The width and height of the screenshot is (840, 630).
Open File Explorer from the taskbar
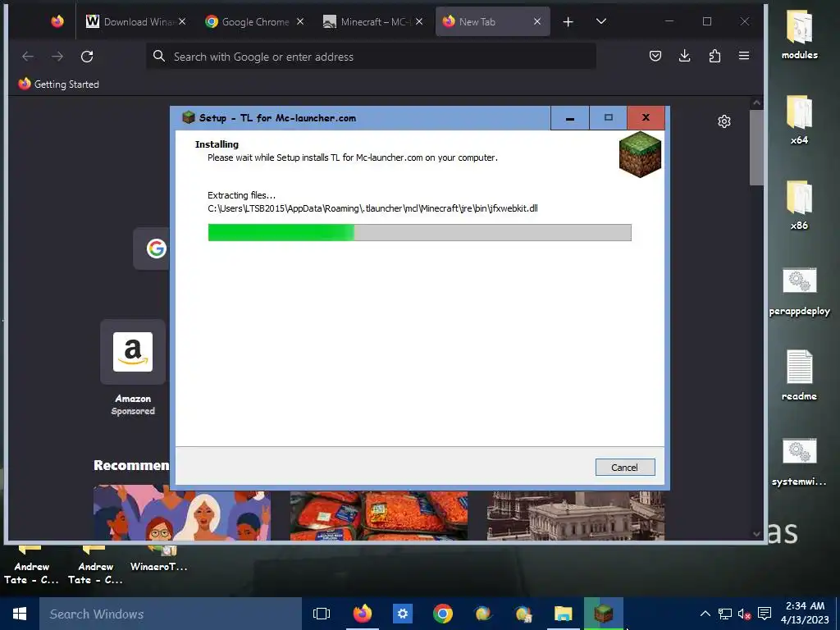tap(563, 614)
